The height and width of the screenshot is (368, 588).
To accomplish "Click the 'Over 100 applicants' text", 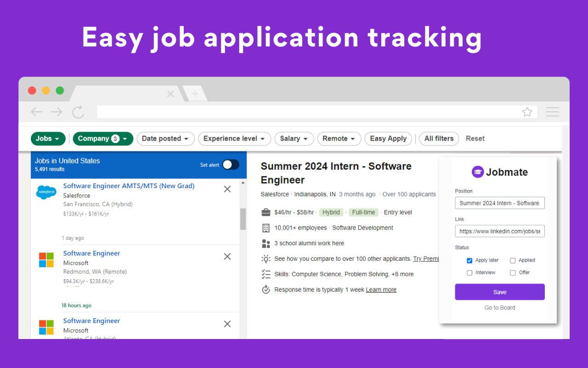I will [409, 194].
